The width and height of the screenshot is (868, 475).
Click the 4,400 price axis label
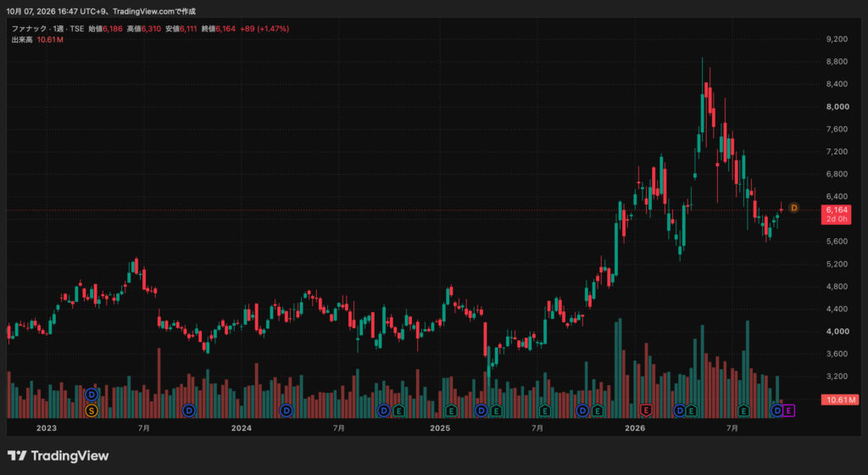(x=837, y=309)
